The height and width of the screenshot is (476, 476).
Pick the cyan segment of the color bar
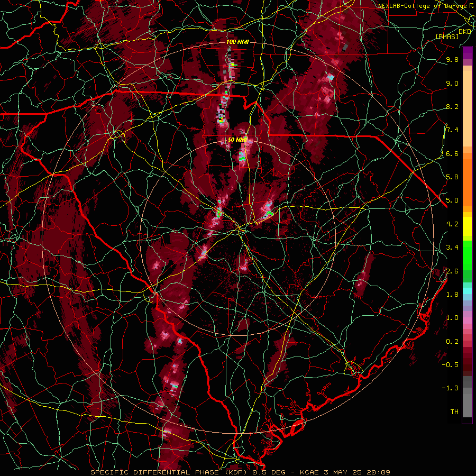467,290
